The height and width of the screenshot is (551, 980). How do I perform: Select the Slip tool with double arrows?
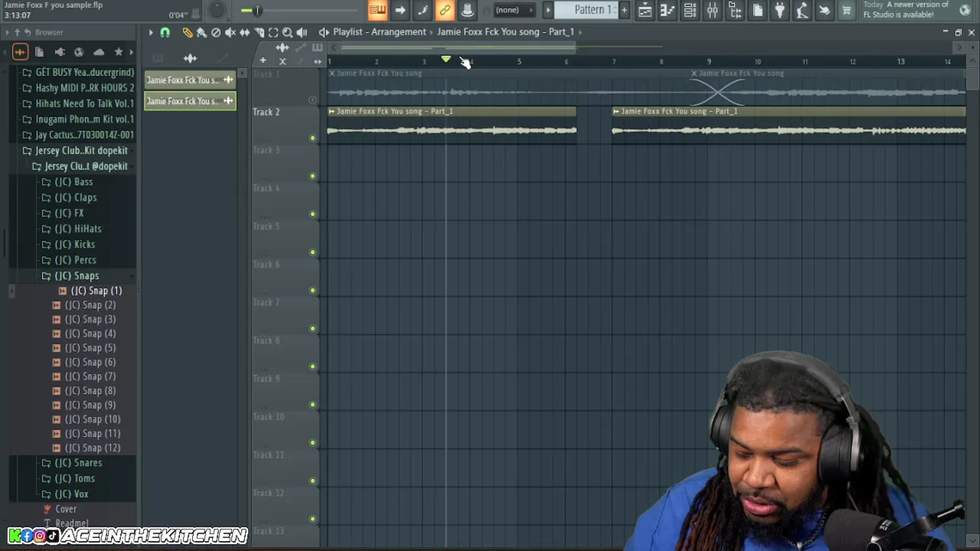[244, 32]
